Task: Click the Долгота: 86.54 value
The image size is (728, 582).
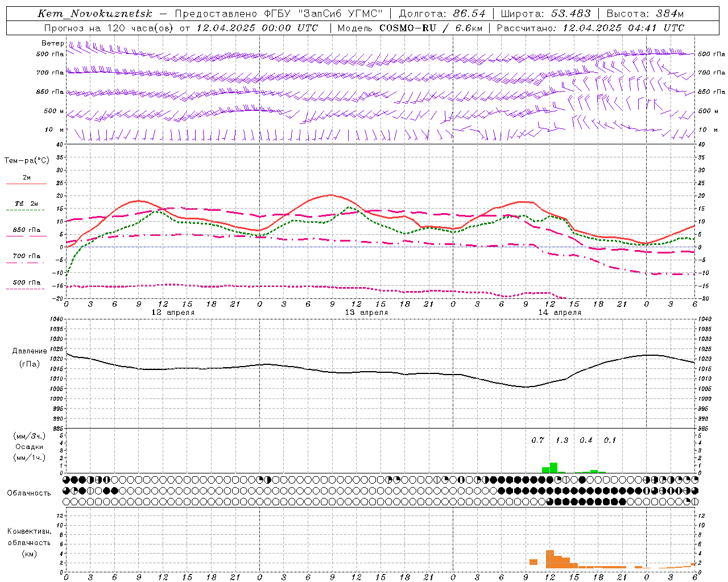Action: (442, 14)
